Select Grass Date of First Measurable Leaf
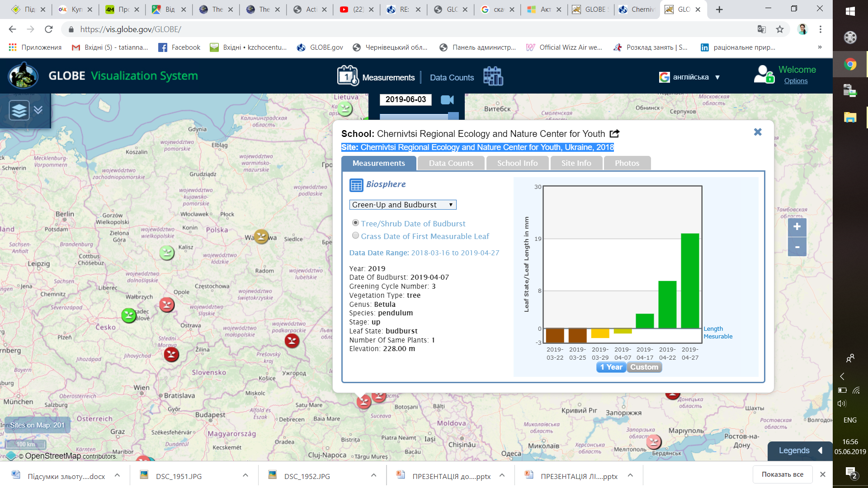868x488 pixels. click(x=356, y=235)
